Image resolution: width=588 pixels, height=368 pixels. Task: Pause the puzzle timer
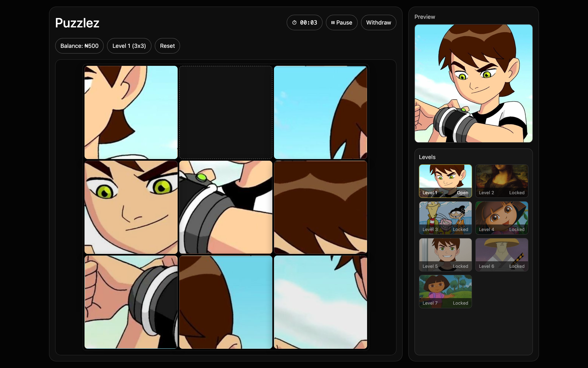pyautogui.click(x=342, y=23)
